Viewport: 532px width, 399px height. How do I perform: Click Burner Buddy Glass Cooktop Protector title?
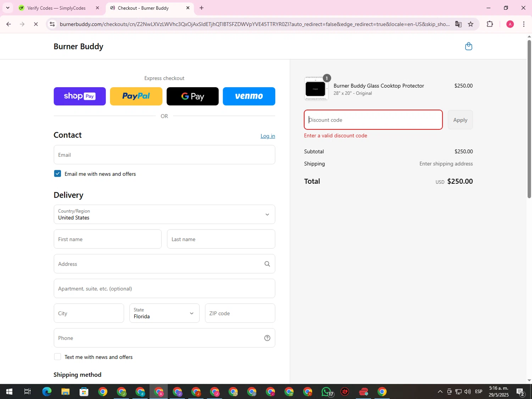click(379, 86)
